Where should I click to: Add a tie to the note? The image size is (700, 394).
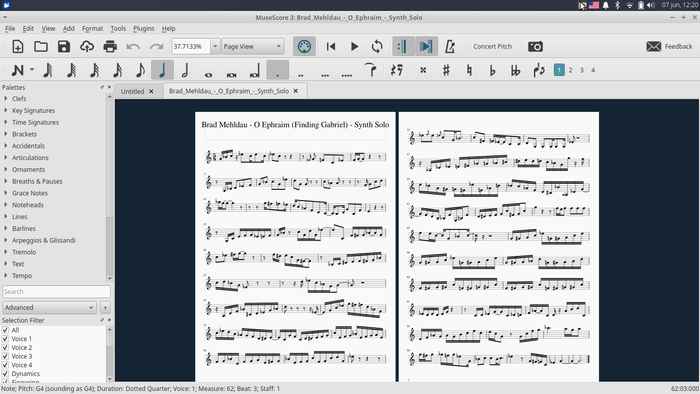[x=371, y=71]
